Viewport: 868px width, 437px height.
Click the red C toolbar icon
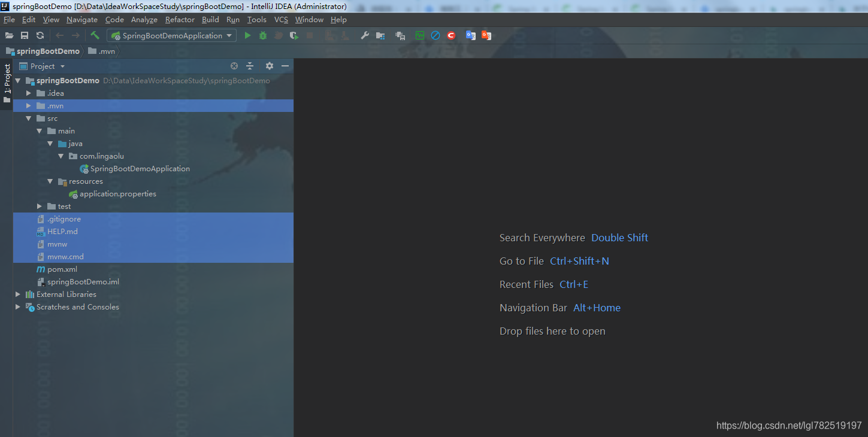coord(451,35)
